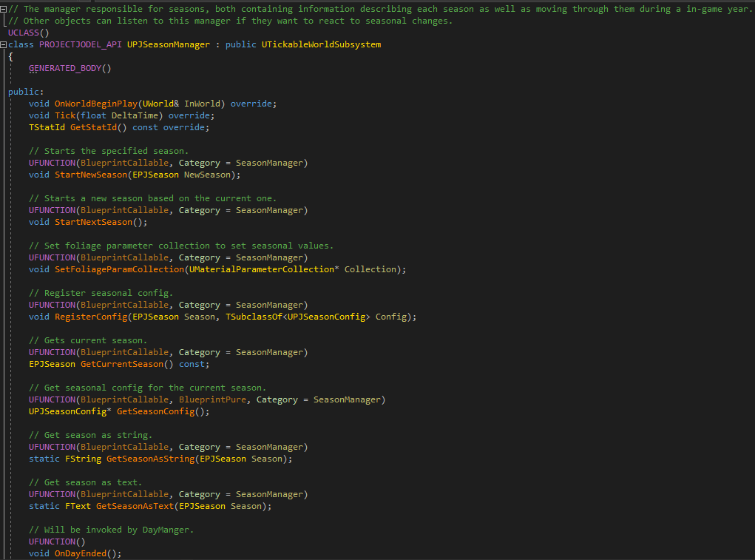This screenshot has width=755, height=560.
Task: Place cursor on StartNextSeason function
Action: pos(93,222)
